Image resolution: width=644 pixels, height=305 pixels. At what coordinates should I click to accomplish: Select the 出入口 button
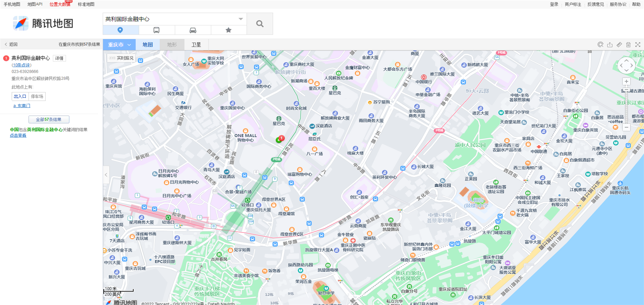(x=20, y=97)
